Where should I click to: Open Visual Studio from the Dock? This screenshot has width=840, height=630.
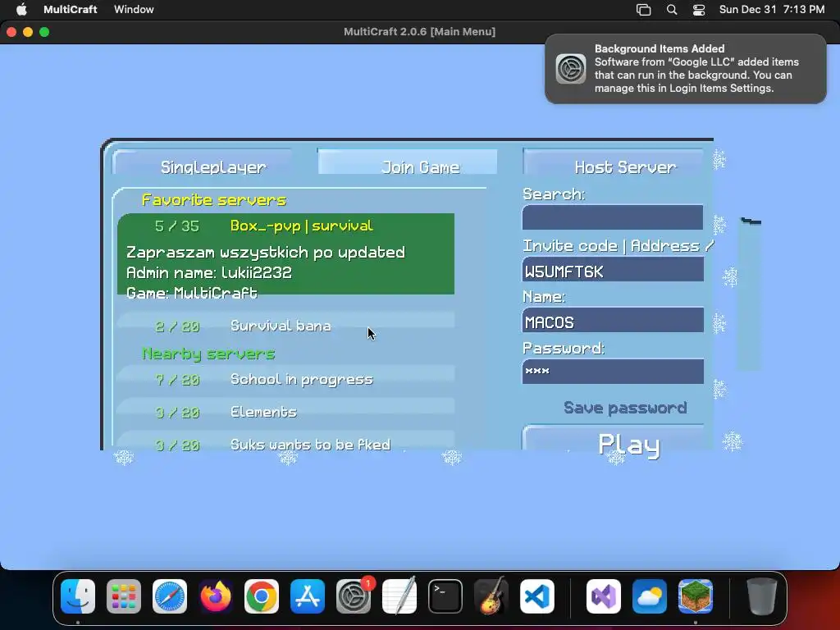(x=604, y=596)
